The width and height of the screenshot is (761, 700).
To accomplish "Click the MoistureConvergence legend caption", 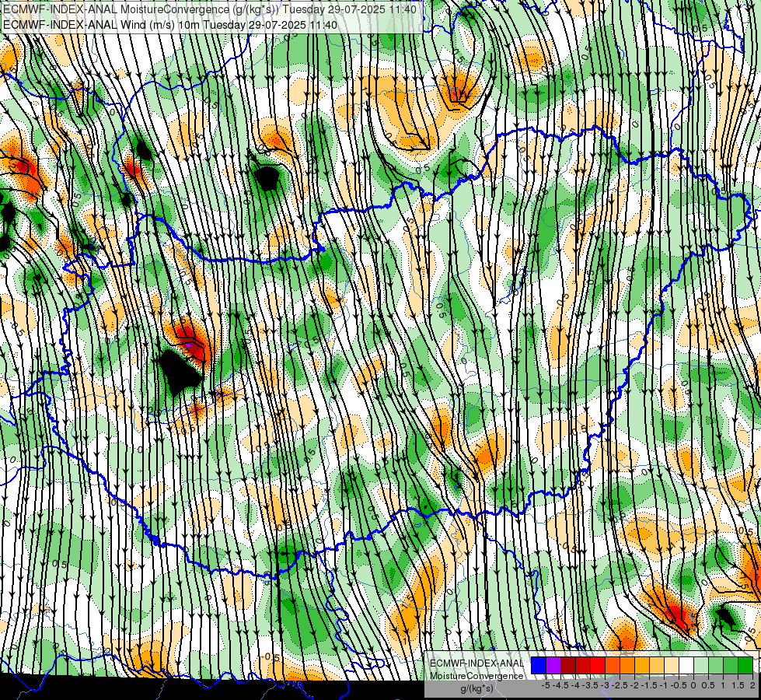I will click(476, 676).
